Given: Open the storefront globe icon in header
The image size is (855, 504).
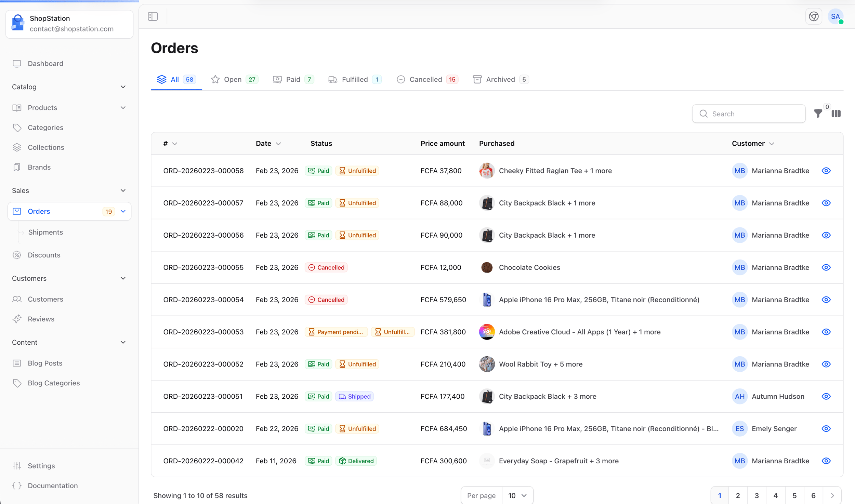Looking at the screenshot, I should [814, 16].
